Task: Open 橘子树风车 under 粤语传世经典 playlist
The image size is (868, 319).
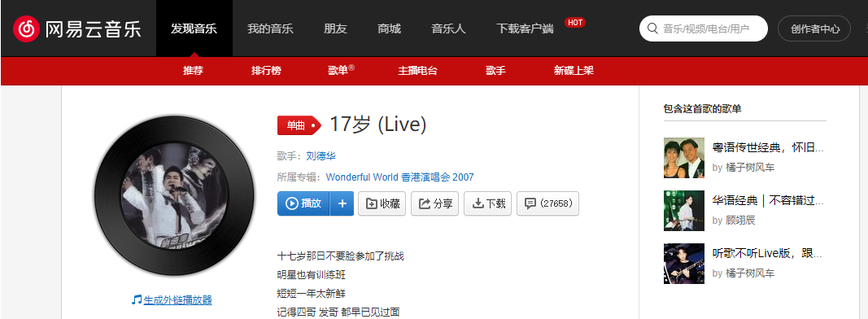Action: click(750, 168)
